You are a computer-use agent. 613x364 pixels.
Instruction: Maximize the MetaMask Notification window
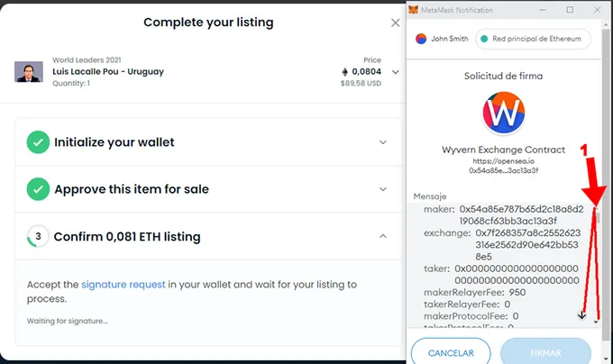(x=570, y=10)
